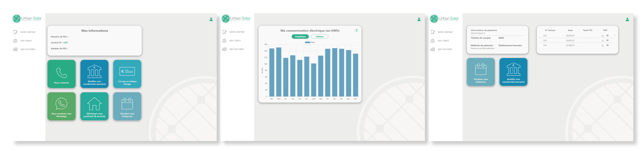Open MON CONTRAT on consumption screen sidebar

coord(233,32)
